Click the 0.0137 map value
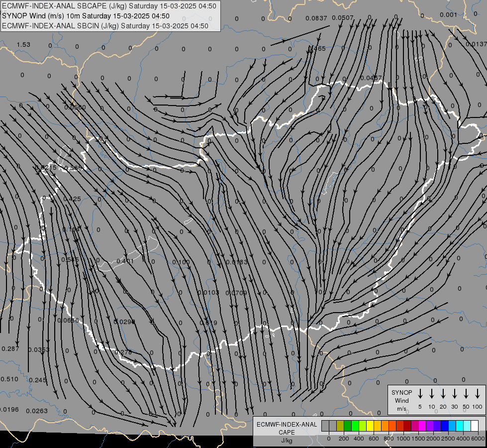The width and height of the screenshot is (487, 448). coord(476,44)
